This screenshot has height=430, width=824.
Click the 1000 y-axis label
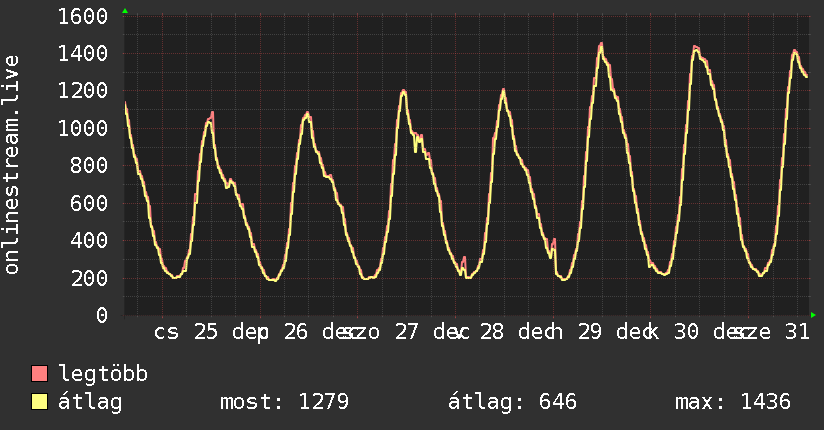point(83,128)
